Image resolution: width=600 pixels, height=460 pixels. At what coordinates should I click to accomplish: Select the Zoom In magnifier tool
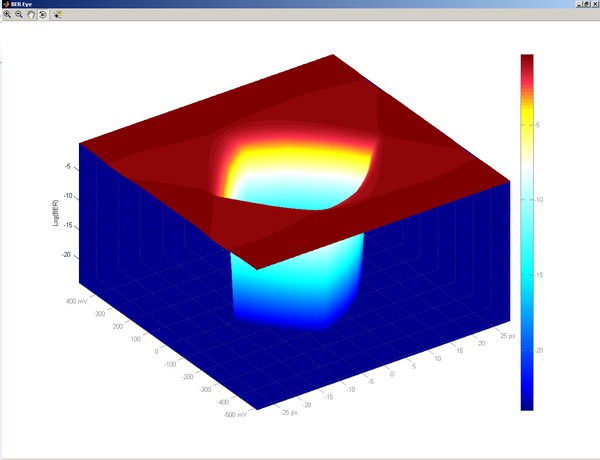8,15
